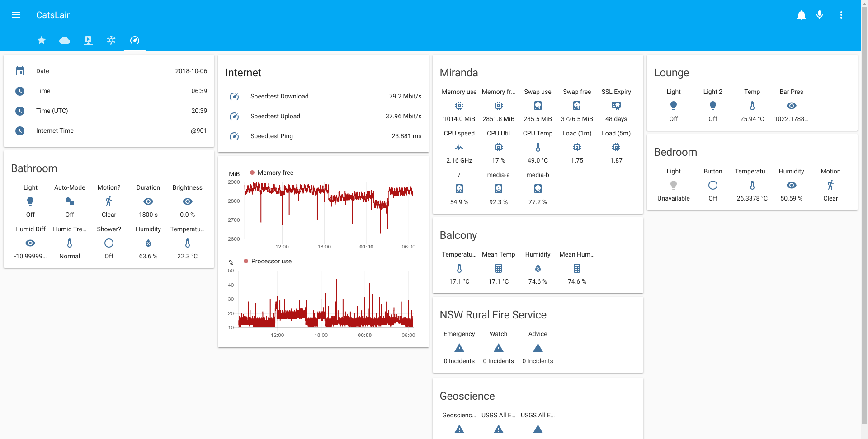Switch to the cloud weather tab
The image size is (868, 439).
(x=65, y=40)
